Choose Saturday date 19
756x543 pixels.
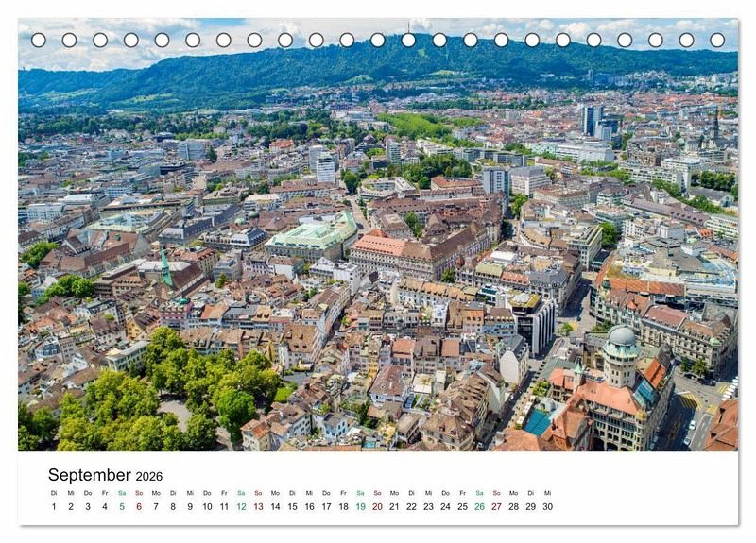point(360,507)
